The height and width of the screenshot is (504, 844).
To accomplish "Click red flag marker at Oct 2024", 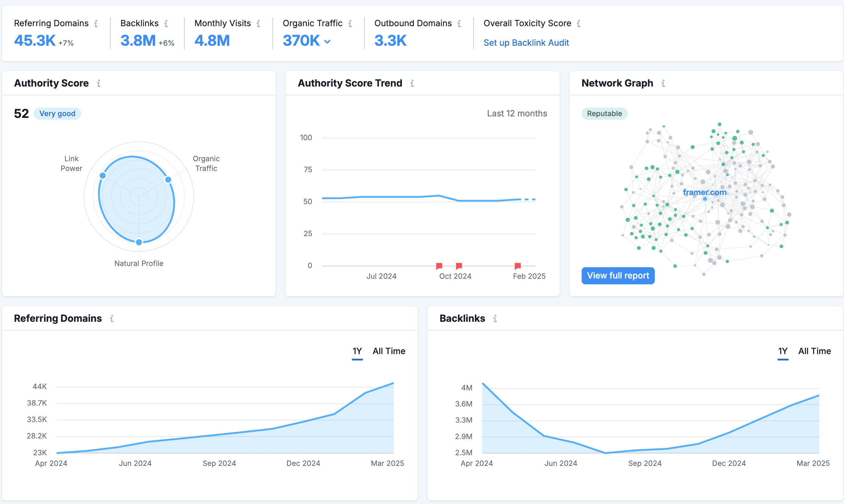I will (459, 266).
